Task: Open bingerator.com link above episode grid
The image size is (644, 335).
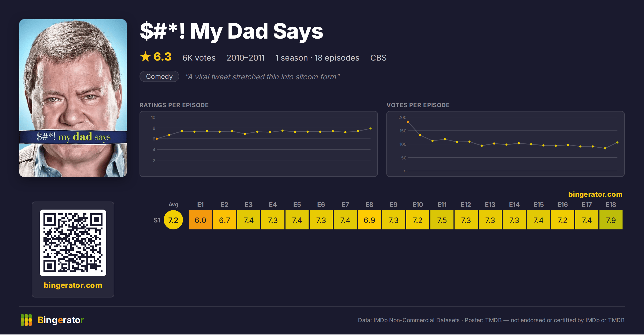Action: (595, 194)
